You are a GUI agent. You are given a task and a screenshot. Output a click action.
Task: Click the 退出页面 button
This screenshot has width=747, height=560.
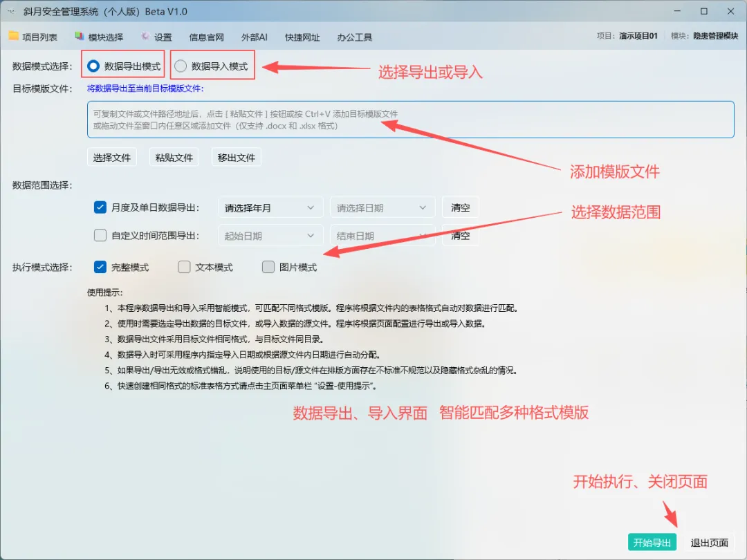click(709, 543)
